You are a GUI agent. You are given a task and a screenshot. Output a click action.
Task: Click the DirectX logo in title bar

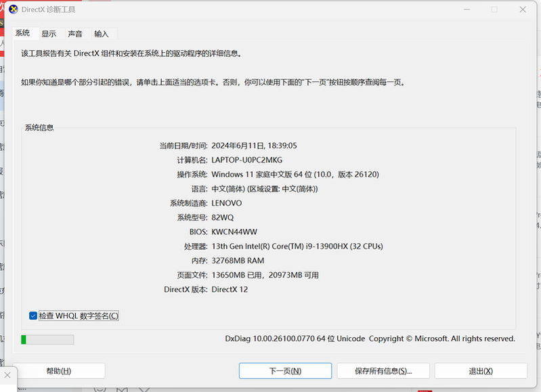pyautogui.click(x=13, y=9)
